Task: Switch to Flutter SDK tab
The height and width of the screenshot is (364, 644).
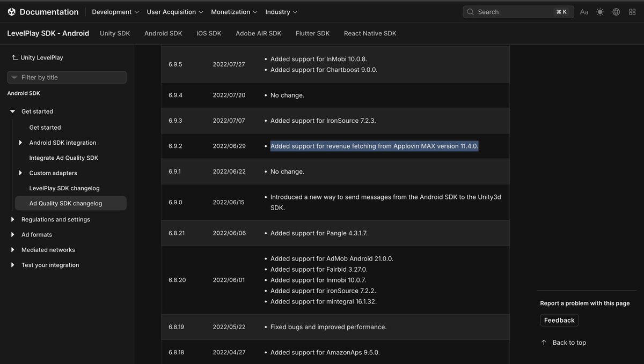Action: click(312, 33)
